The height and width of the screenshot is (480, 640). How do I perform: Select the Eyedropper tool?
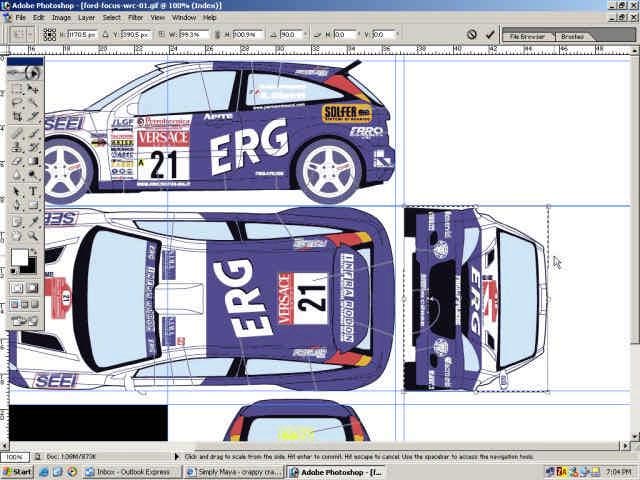[x=32, y=221]
